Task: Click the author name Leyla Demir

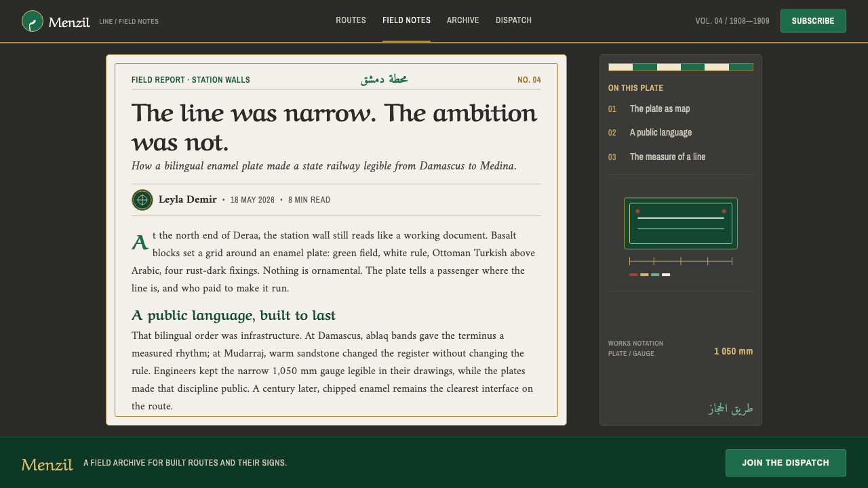Action: point(188,199)
